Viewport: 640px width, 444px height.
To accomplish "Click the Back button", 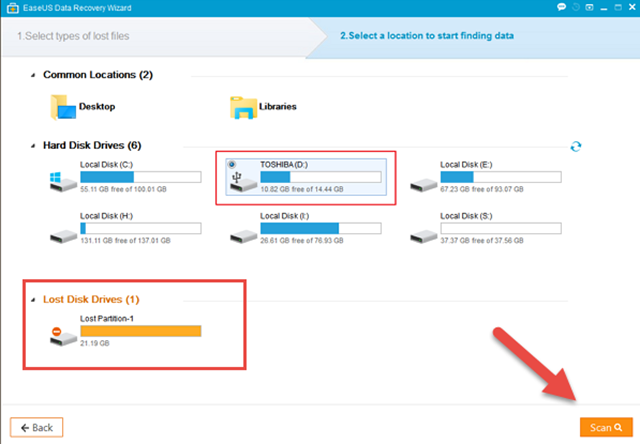I will (36, 427).
